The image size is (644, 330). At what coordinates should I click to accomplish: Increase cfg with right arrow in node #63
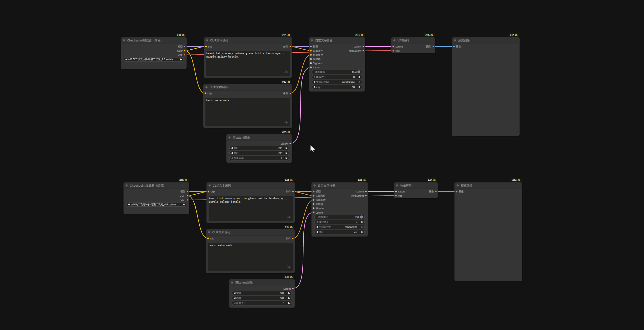[x=359, y=87]
